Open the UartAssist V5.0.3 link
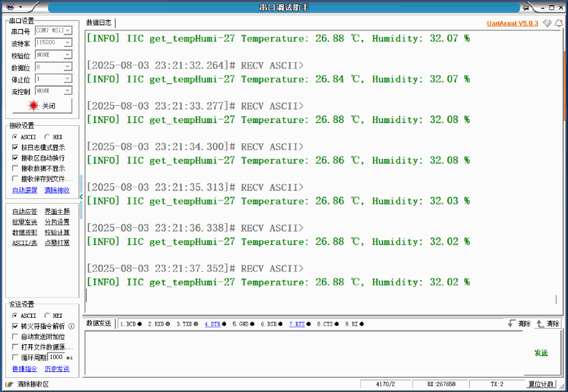 [512, 24]
